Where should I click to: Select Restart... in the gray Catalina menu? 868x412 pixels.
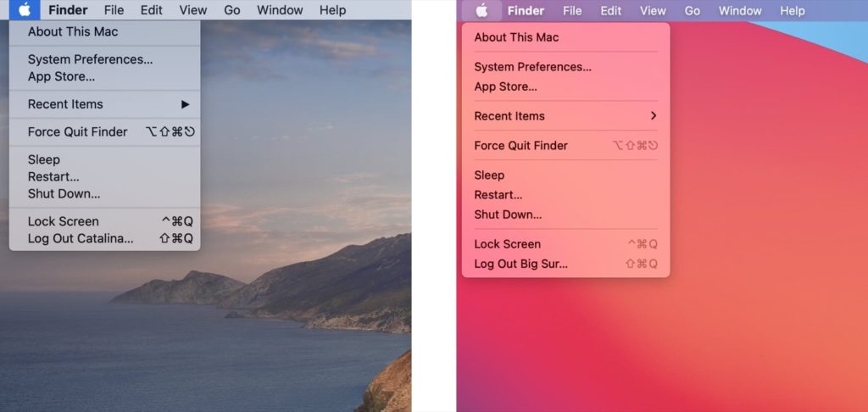click(53, 176)
